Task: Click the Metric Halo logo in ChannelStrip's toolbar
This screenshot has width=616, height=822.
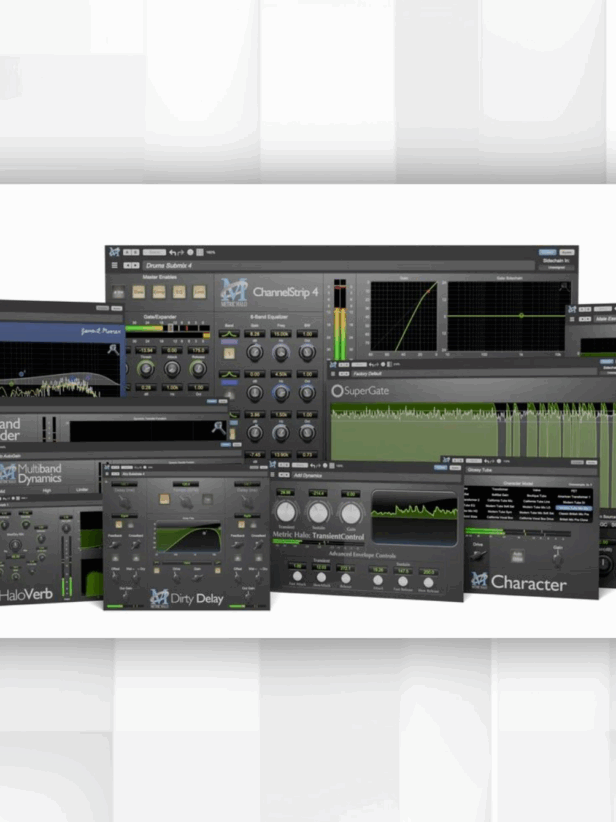Action: [x=114, y=252]
